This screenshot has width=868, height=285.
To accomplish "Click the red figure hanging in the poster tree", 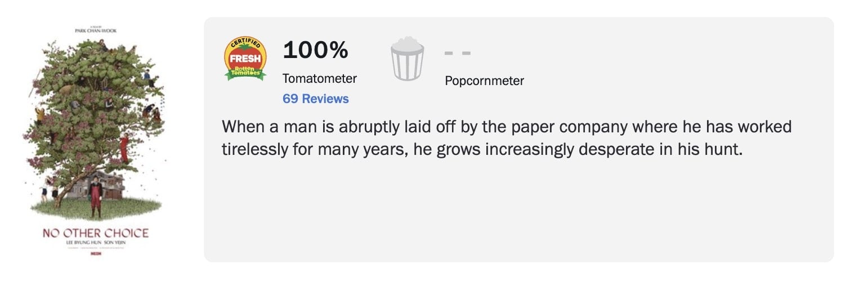I will 124,148.
